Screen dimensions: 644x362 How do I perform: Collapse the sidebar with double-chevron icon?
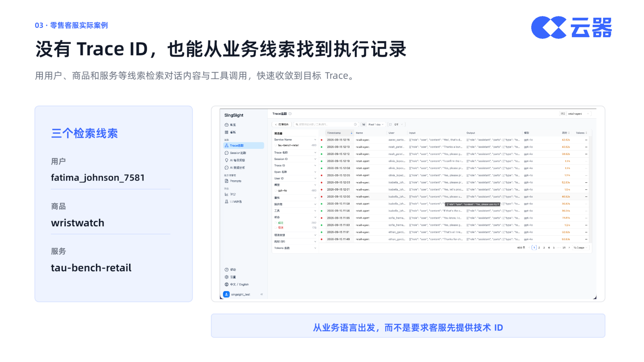(x=262, y=294)
